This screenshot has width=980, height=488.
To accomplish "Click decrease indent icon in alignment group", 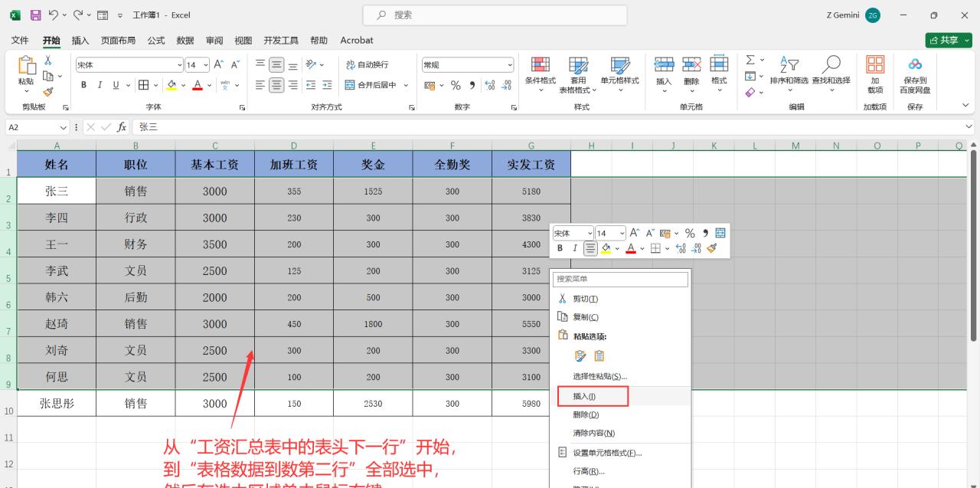I will pyautogui.click(x=311, y=85).
